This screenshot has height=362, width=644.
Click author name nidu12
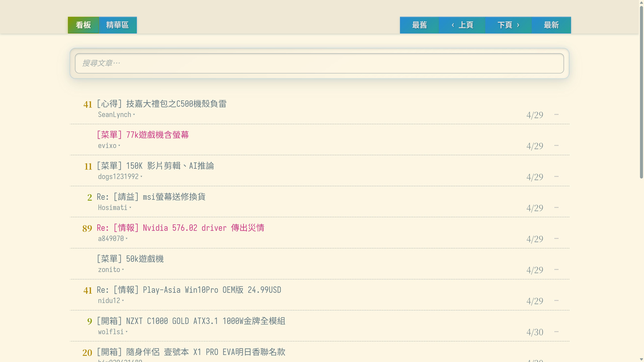(109, 300)
